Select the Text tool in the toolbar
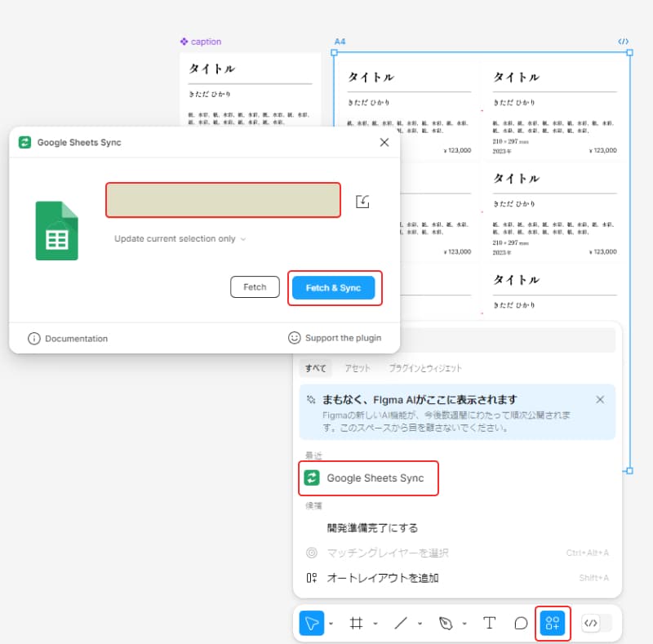This screenshot has width=653, height=644. point(489,623)
